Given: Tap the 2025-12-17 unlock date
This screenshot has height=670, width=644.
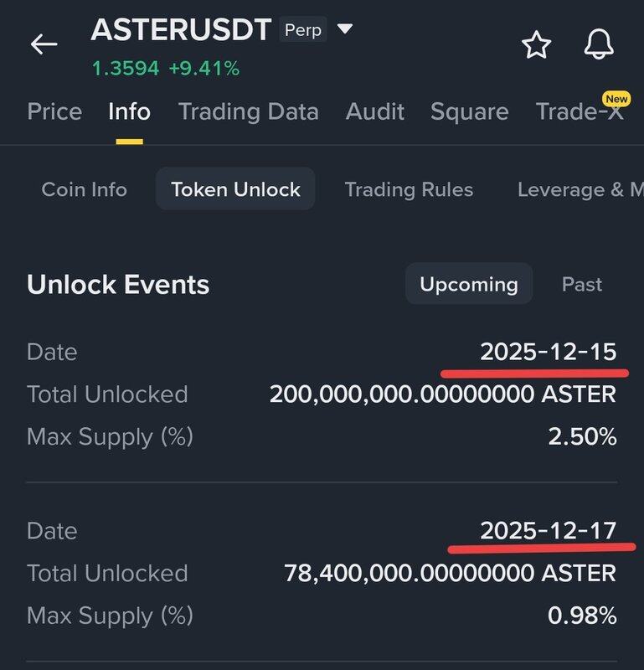Looking at the screenshot, I should 548,530.
